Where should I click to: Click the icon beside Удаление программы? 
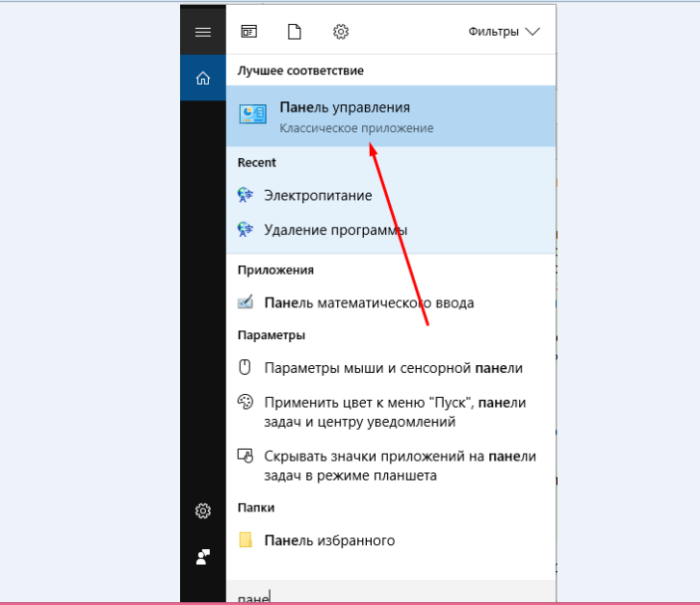(x=245, y=229)
